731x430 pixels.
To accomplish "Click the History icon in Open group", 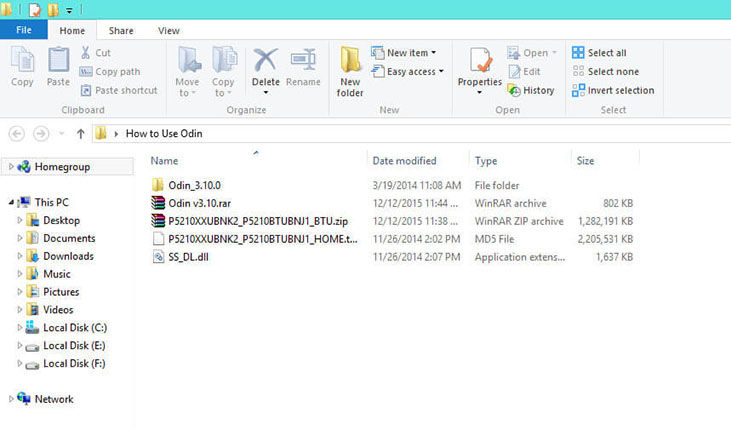I will 531,90.
